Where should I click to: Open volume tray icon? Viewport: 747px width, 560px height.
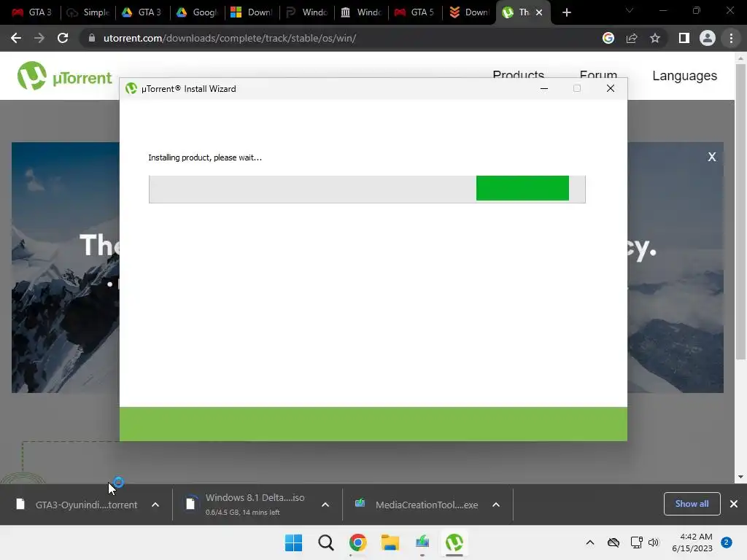[x=654, y=542]
